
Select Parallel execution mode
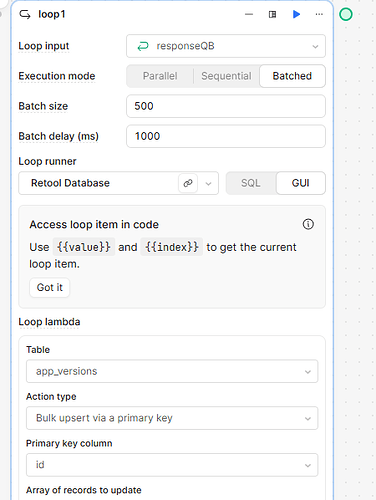click(x=160, y=76)
